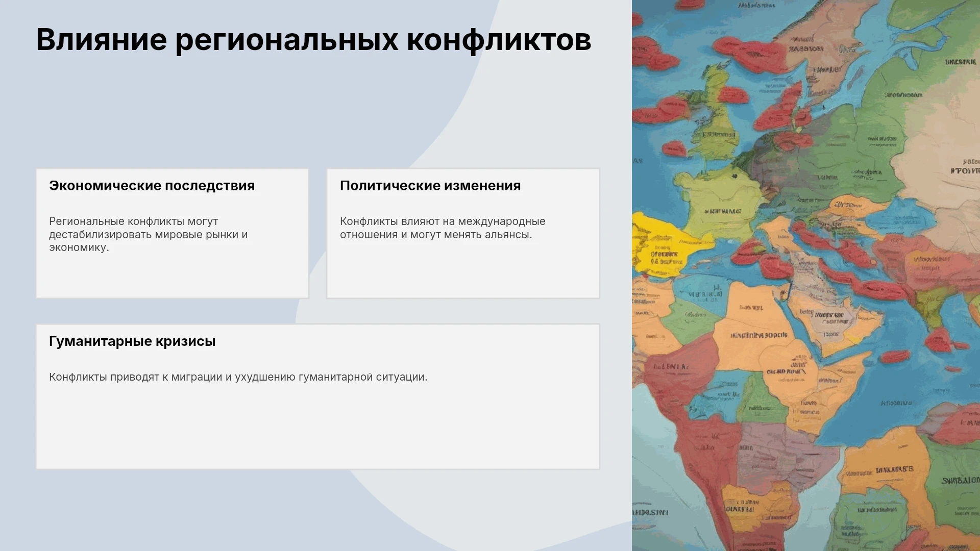Click the green British Isles on map
Screen dimensions: 980x551
click(717, 117)
